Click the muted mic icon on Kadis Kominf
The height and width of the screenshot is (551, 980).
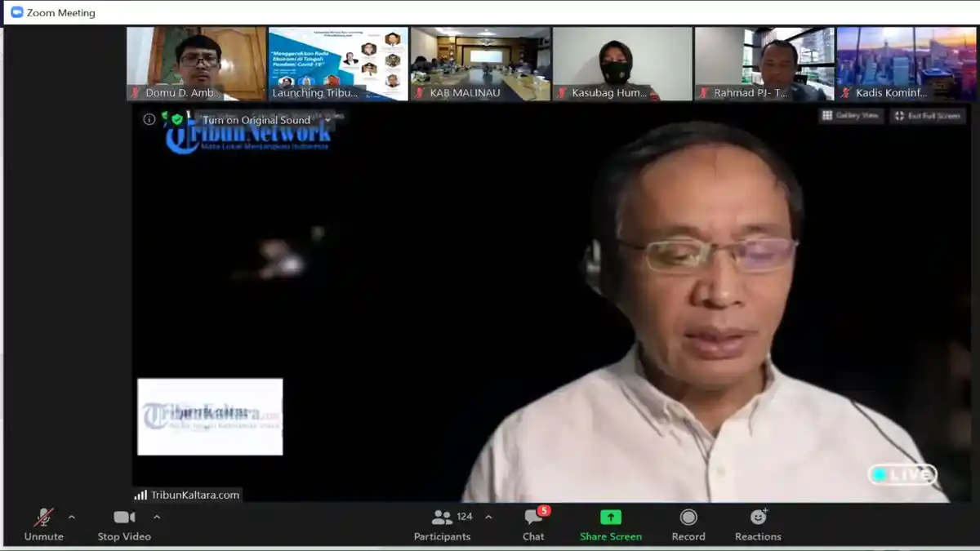(x=847, y=93)
